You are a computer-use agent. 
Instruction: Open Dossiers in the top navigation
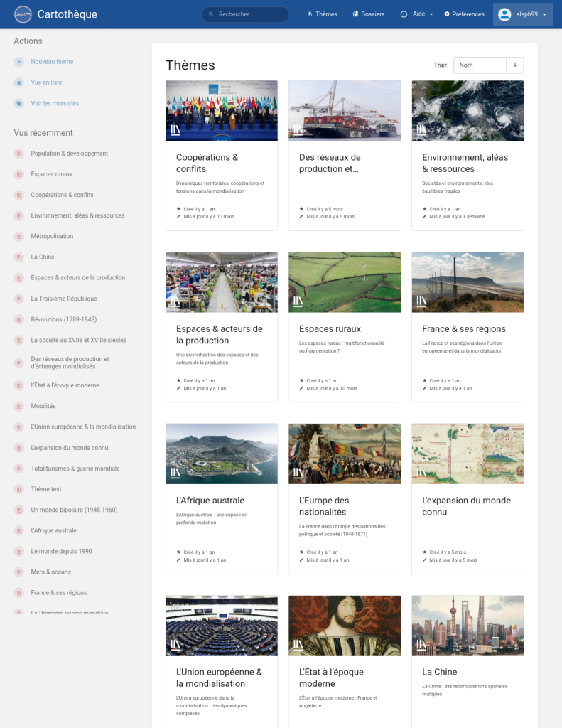tap(369, 14)
